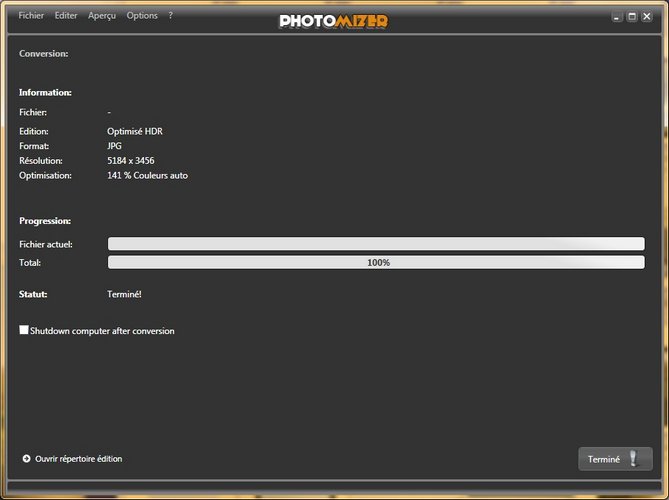Click the exclamation mark icon on Terminé button
Screen dimensions: 669x500
click(633, 459)
